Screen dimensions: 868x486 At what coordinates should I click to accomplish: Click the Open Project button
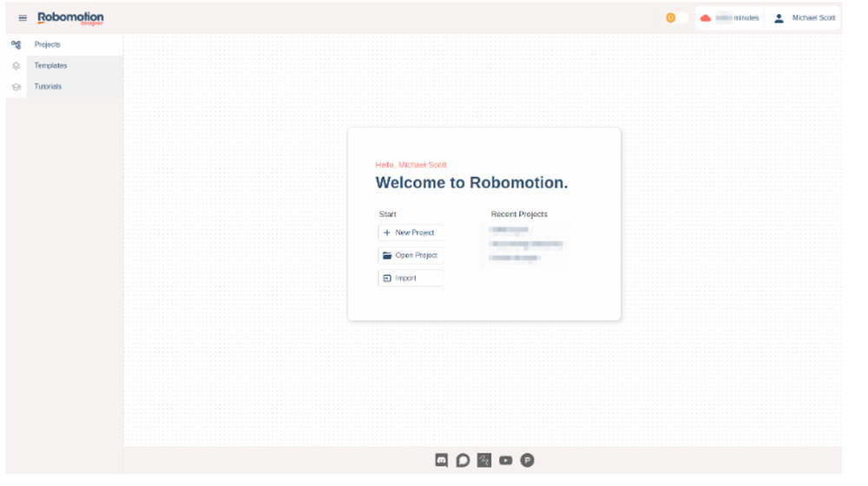tap(411, 256)
